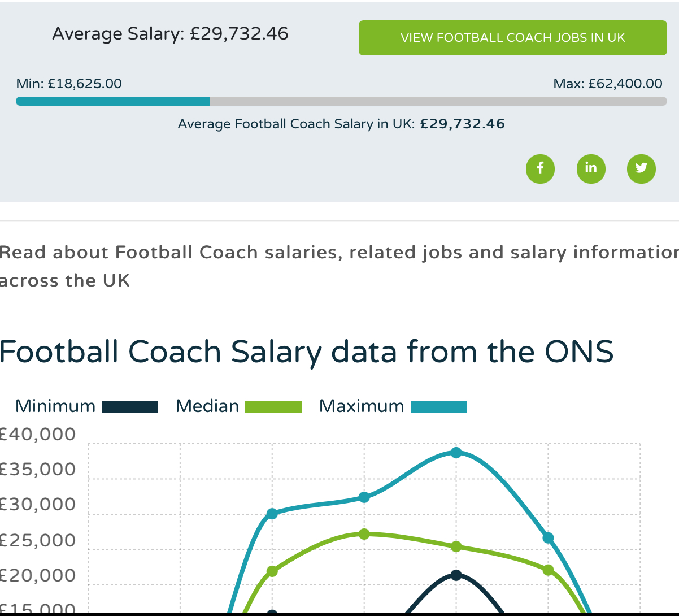Viewport: 679px width, 616px height.
Task: Share on Facebook via the round icon
Action: click(x=540, y=168)
